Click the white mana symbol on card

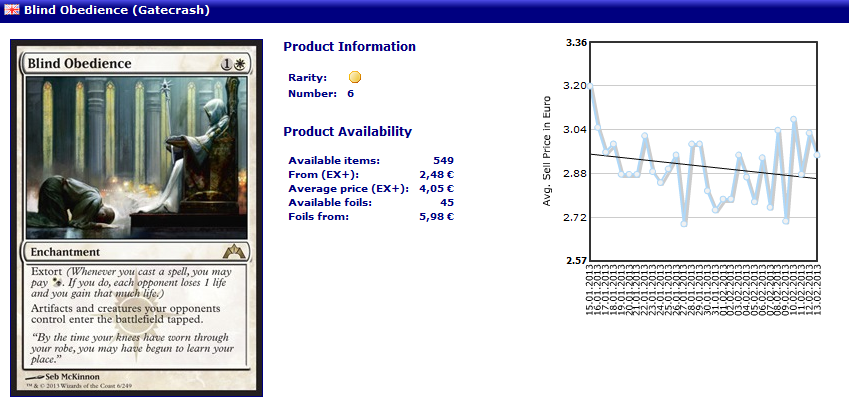coord(239,64)
